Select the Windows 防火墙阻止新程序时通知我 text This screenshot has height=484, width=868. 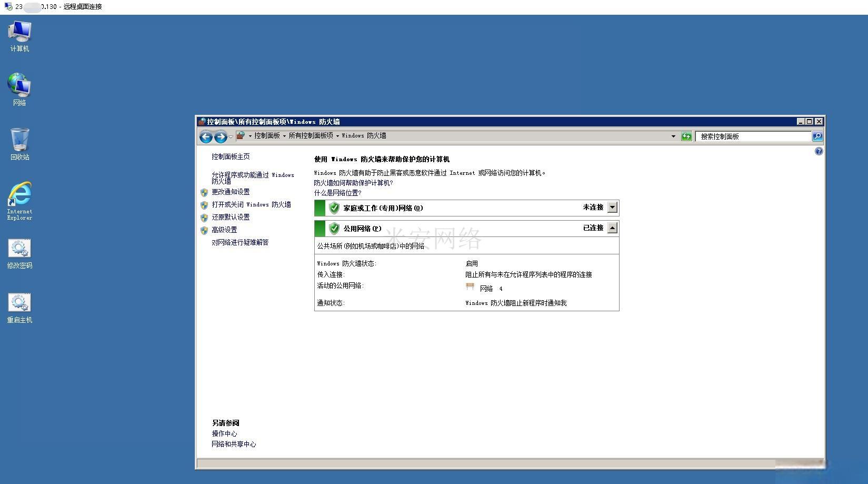point(516,303)
